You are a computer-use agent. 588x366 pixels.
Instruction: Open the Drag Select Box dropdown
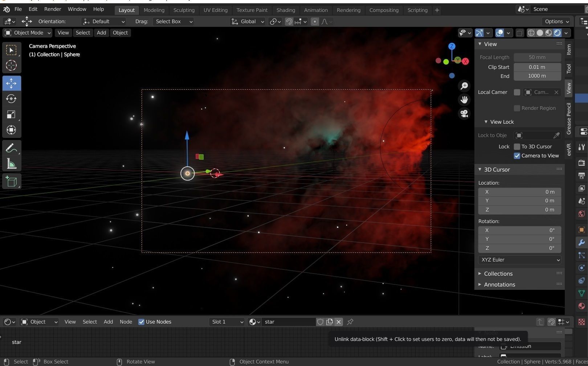click(x=173, y=22)
